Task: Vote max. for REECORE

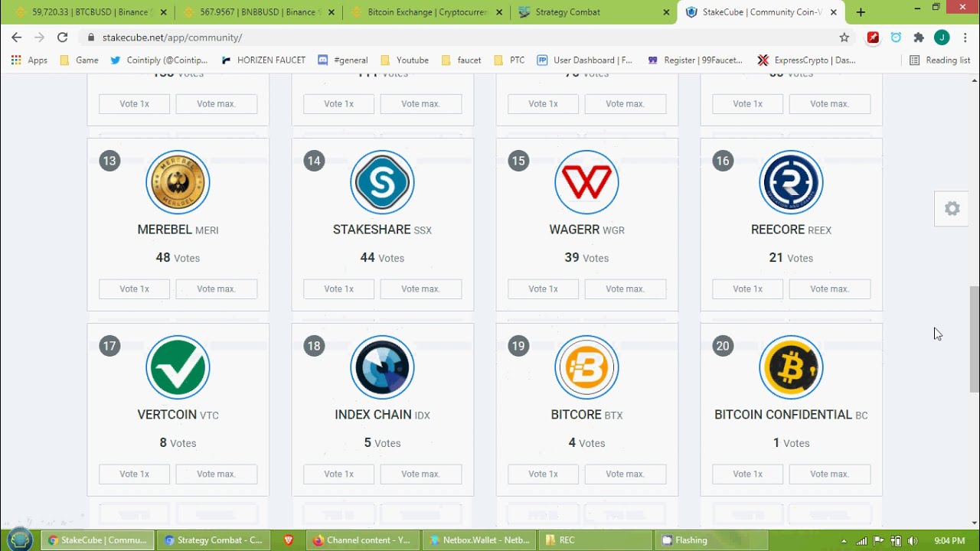Action: [830, 289]
